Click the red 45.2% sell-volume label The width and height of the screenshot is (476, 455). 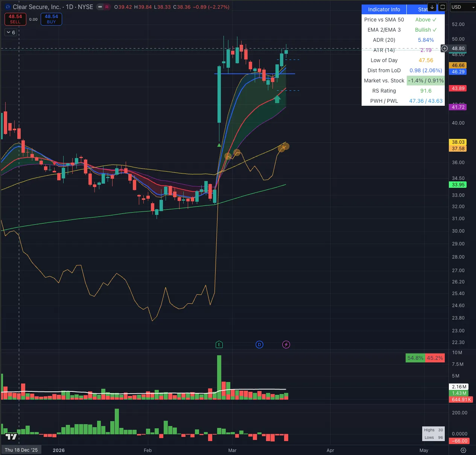pyautogui.click(x=435, y=358)
